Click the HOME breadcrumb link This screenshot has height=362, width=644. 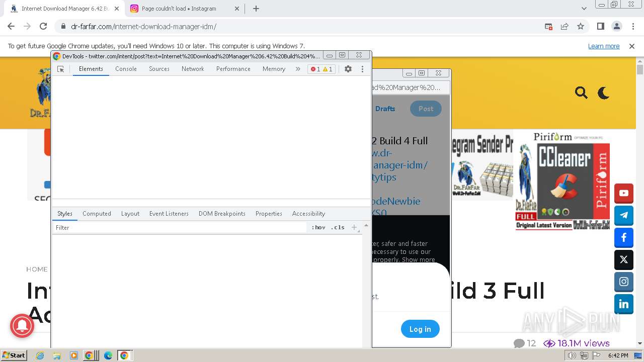pyautogui.click(x=37, y=269)
